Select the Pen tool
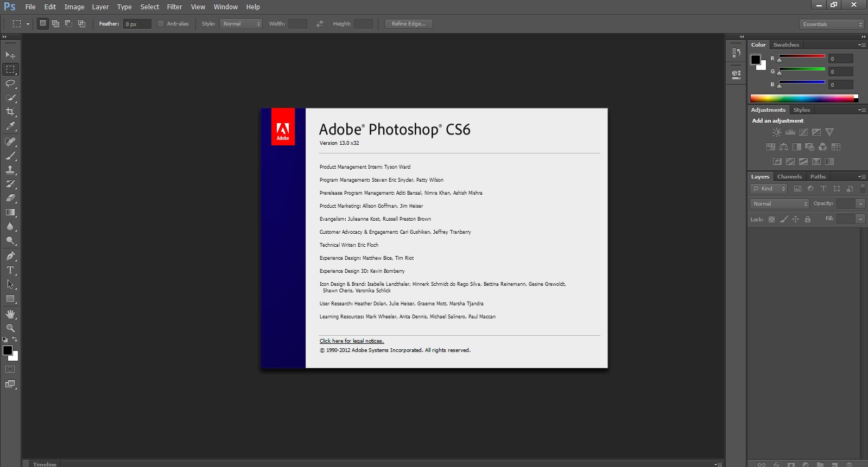 coord(10,256)
